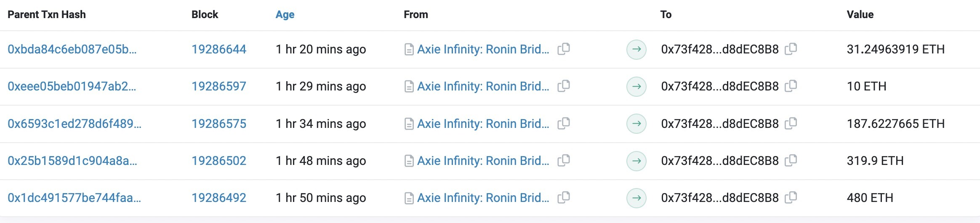
Task: Open transaction hash 0xeee05beb01947ab2...
Action: [72, 86]
